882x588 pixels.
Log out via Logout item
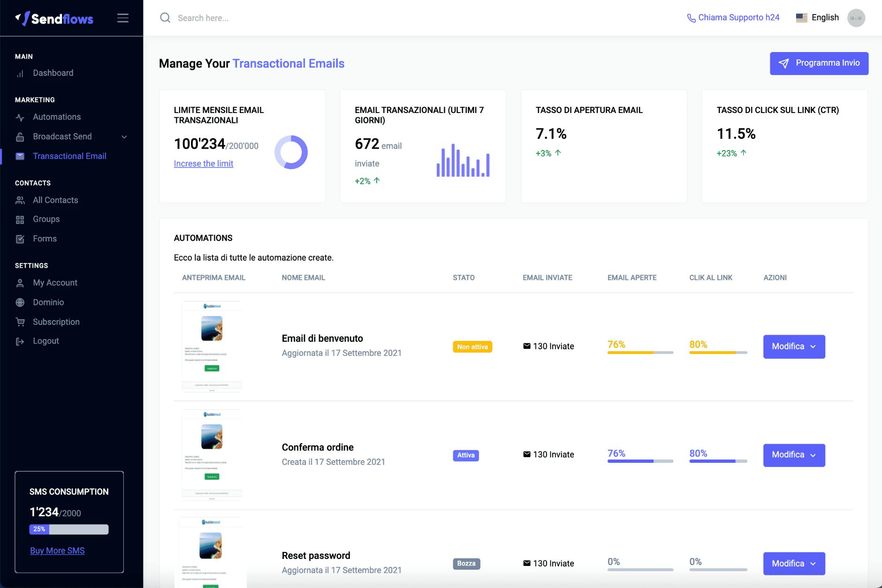[x=46, y=341]
